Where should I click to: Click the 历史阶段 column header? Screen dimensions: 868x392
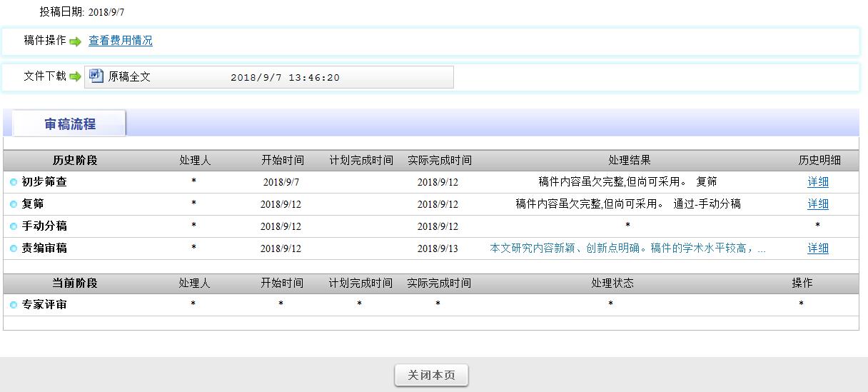75,161
